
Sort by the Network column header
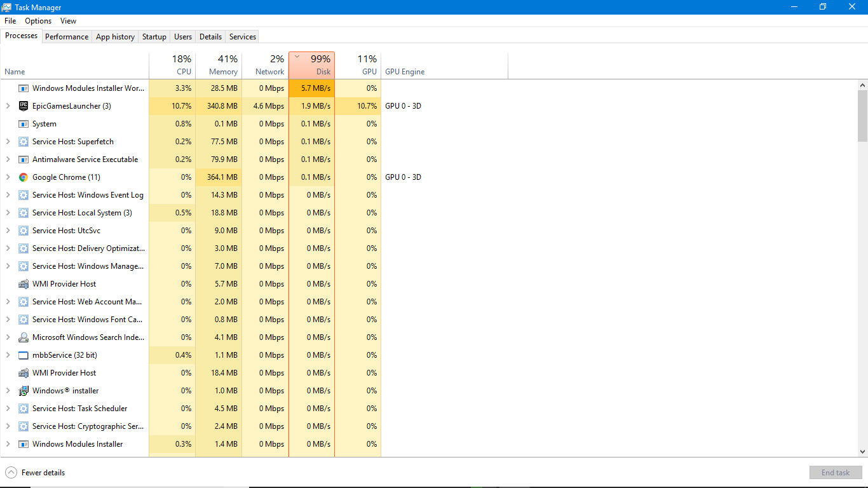pos(265,65)
